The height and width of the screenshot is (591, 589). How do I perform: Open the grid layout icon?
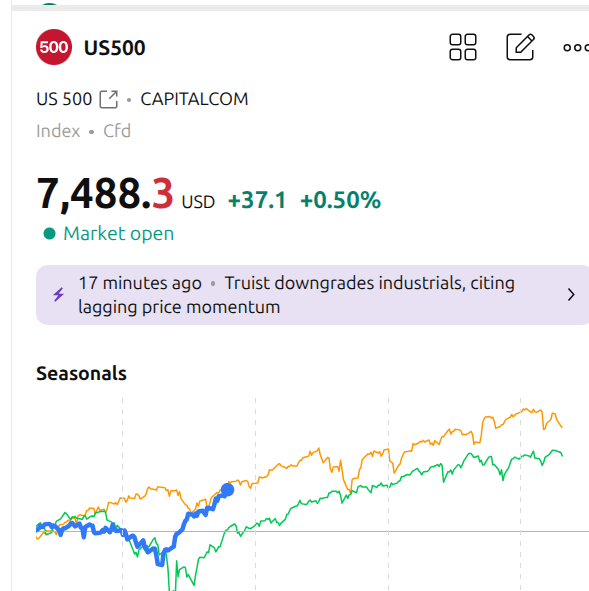[x=463, y=47]
